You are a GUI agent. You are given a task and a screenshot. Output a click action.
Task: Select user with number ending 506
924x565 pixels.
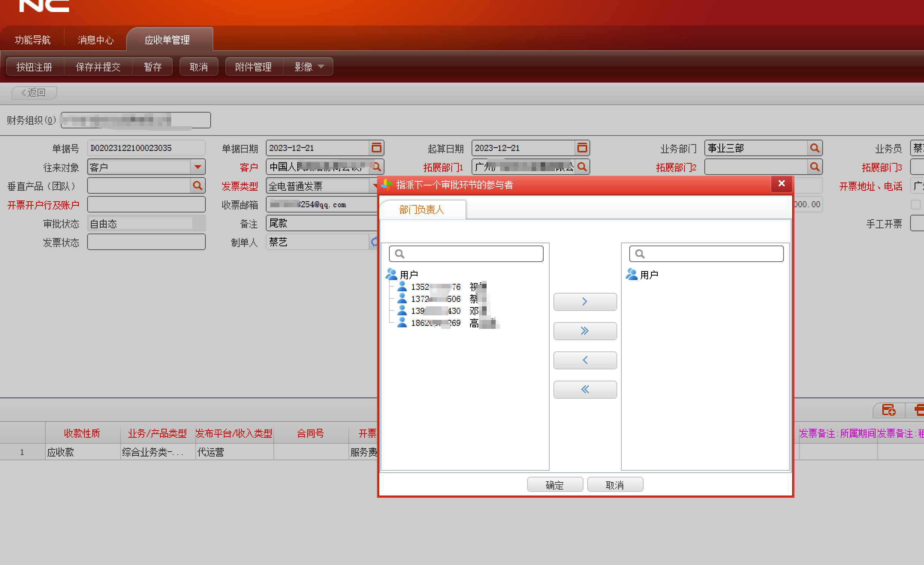pyautogui.click(x=442, y=299)
